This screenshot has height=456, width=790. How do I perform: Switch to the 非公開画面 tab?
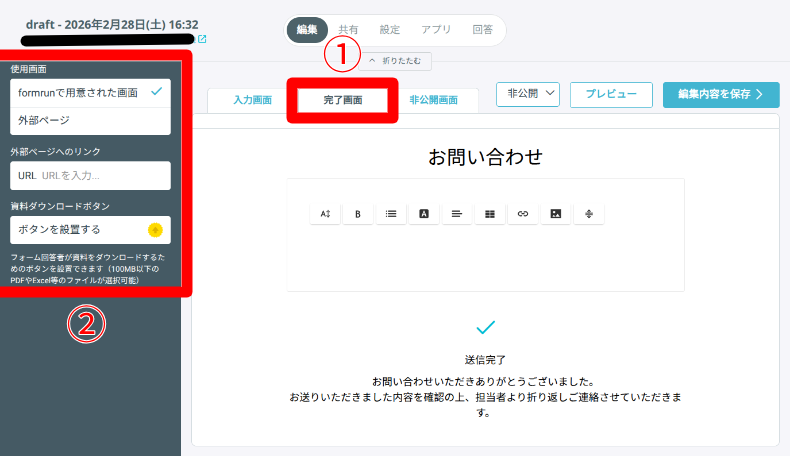pyautogui.click(x=433, y=100)
